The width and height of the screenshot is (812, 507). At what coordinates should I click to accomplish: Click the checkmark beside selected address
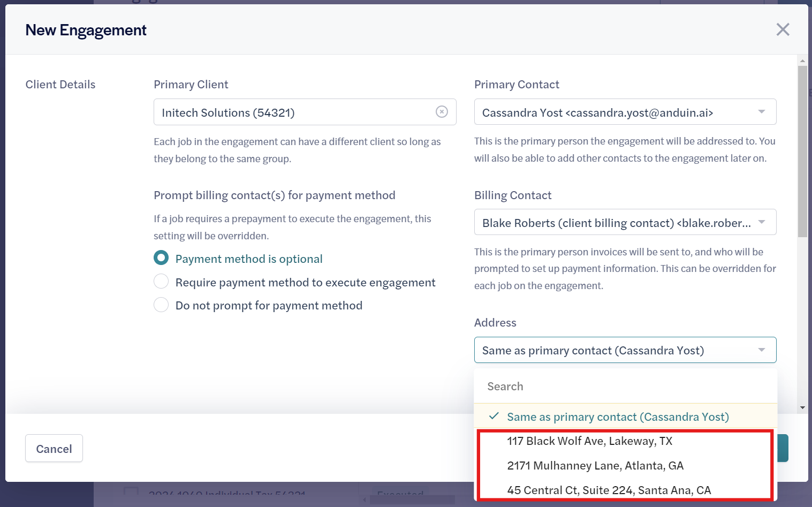(494, 416)
